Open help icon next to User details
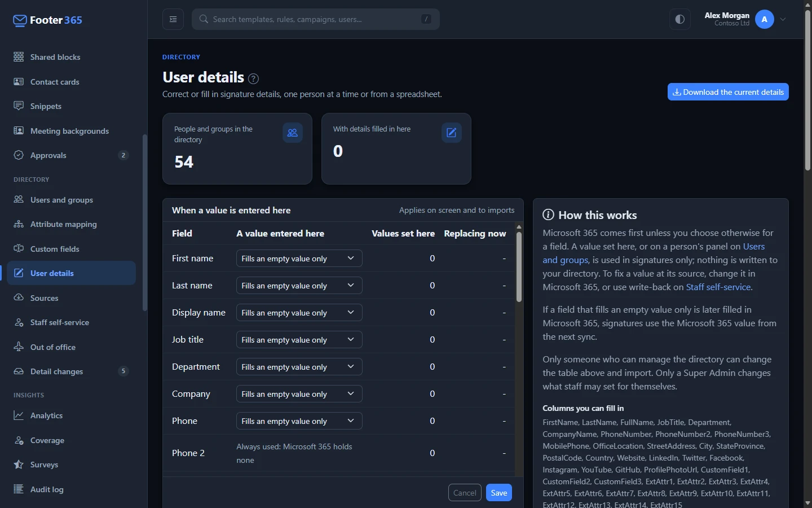This screenshot has width=812, height=508. [x=254, y=78]
